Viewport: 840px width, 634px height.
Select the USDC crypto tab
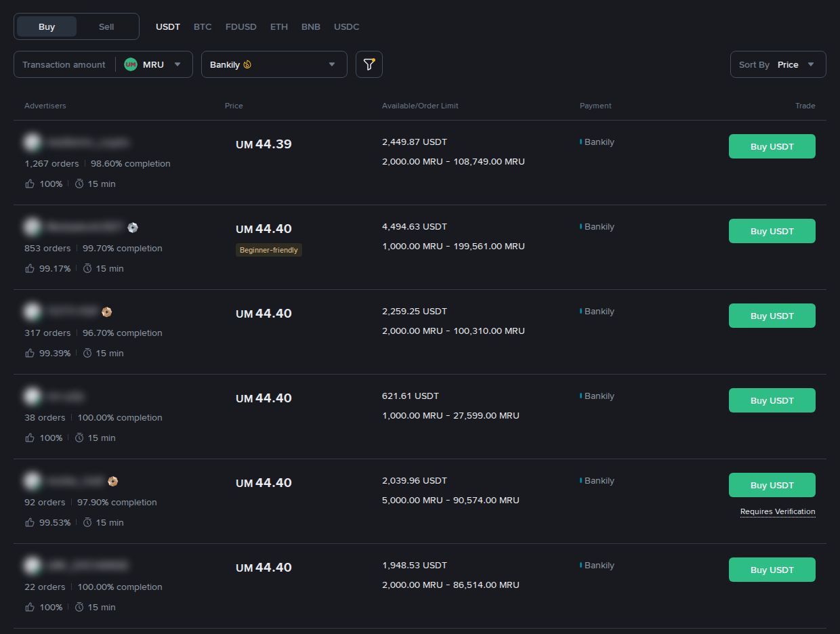[x=347, y=26]
